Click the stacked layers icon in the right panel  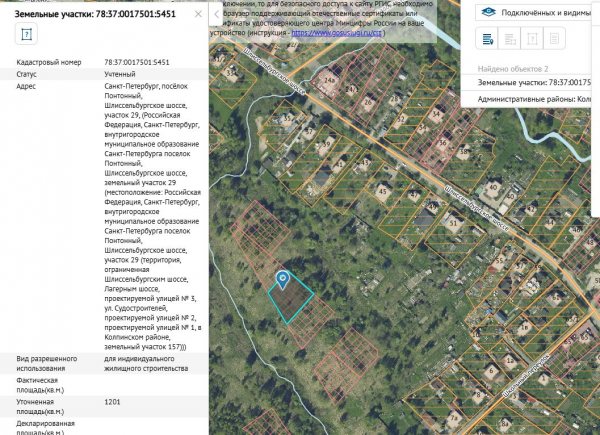tap(487, 12)
